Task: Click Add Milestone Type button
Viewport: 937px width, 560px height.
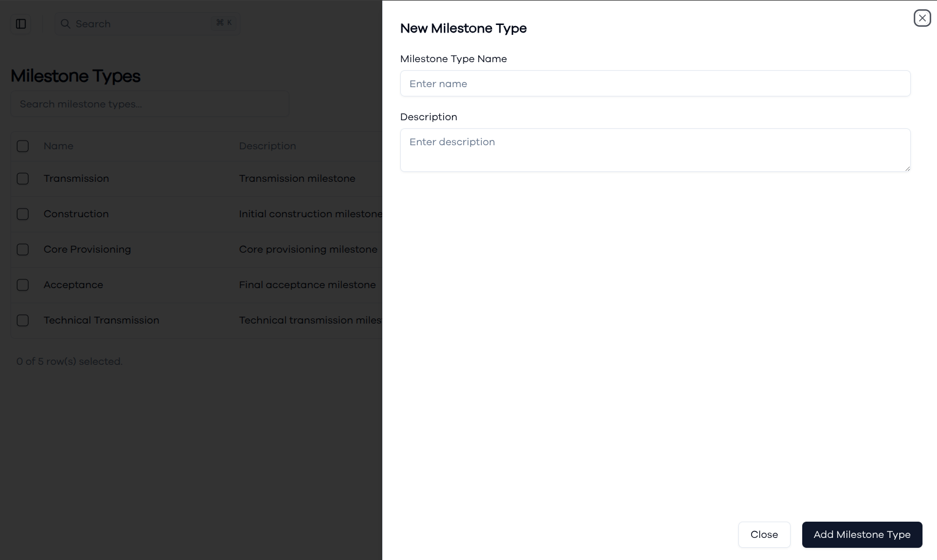Action: [862, 534]
